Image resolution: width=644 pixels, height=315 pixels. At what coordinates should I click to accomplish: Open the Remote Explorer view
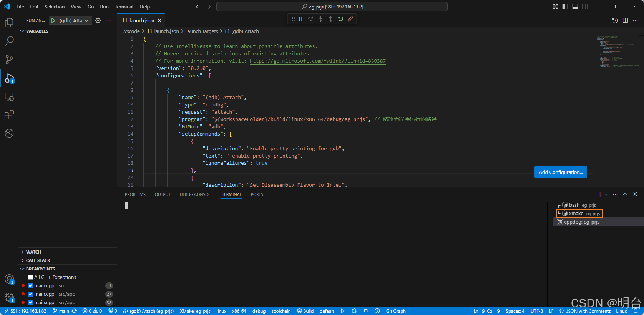pyautogui.click(x=9, y=97)
